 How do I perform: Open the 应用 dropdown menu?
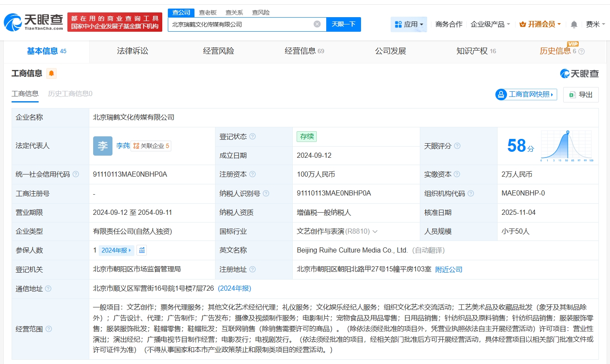pyautogui.click(x=409, y=24)
